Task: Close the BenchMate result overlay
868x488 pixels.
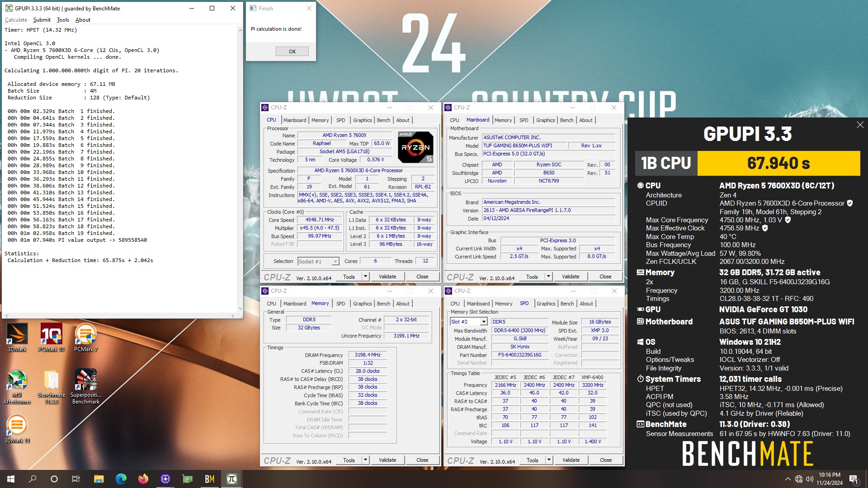Action: 860,125
